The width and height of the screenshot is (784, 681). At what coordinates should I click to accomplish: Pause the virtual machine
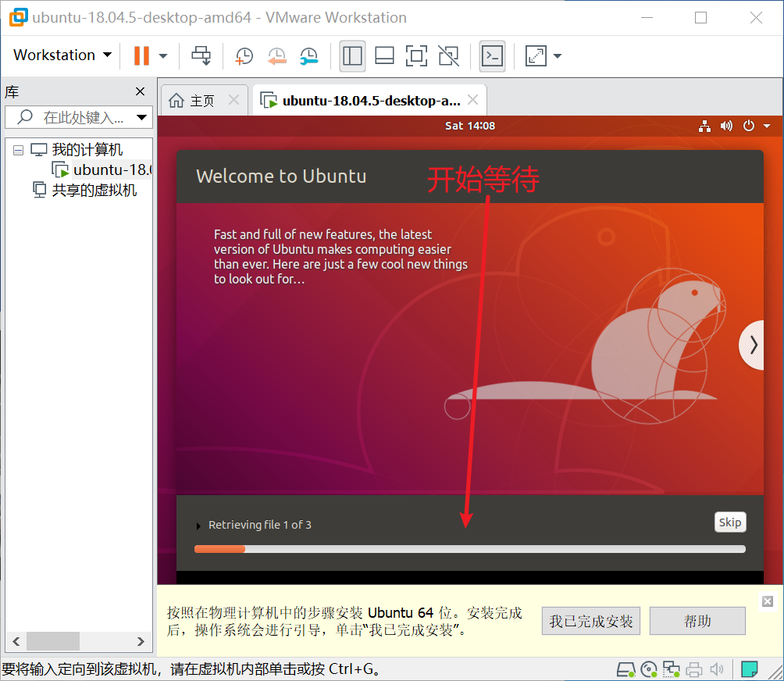click(141, 55)
